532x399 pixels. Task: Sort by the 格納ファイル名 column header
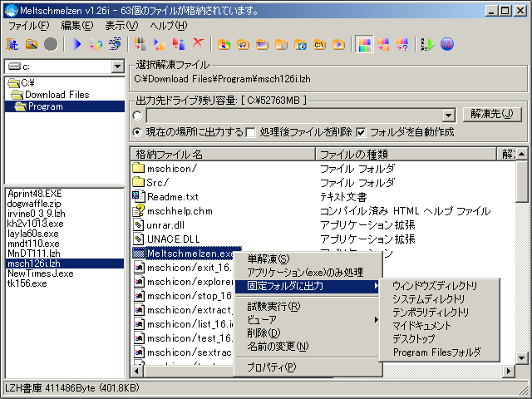223,155
